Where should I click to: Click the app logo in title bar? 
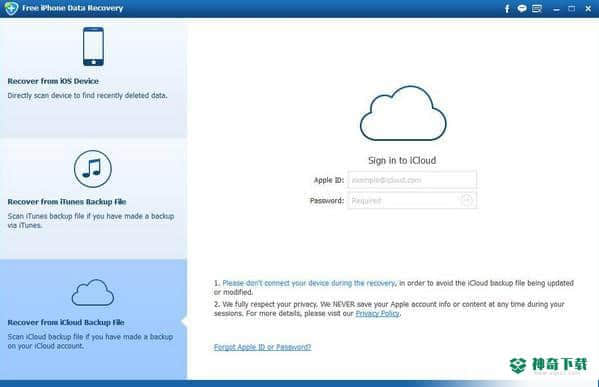tap(11, 8)
